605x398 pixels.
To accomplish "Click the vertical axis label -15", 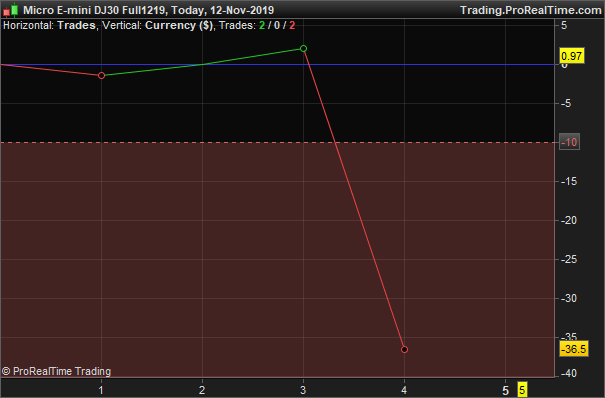I will [569, 181].
